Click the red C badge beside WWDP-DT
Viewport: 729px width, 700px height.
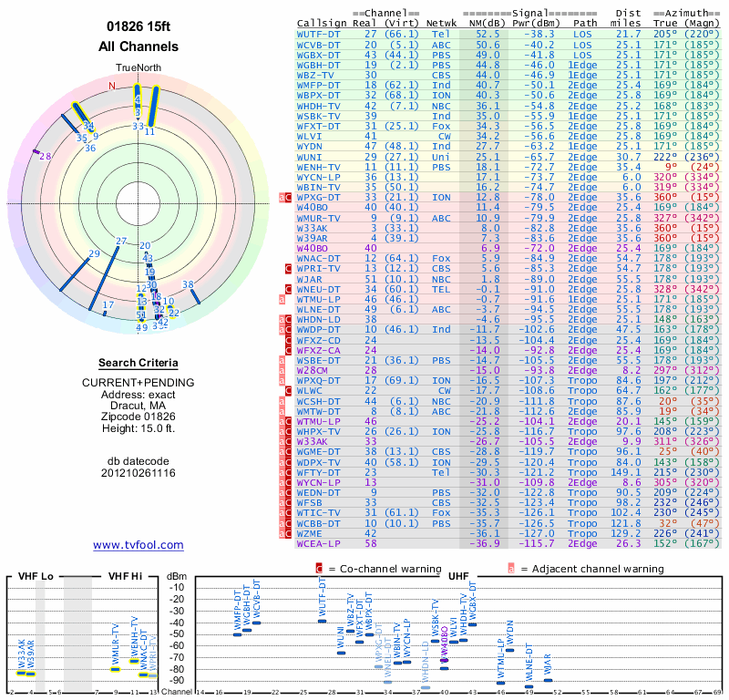288,330
